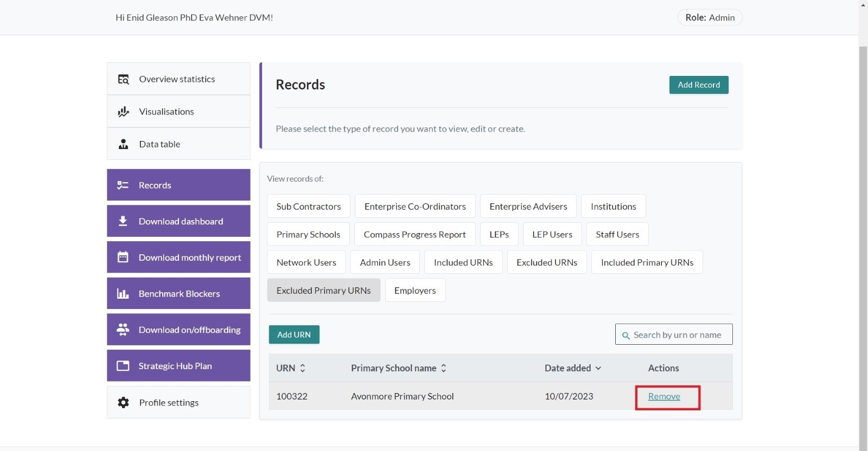Select Records in sidebar
The width and height of the screenshot is (868, 451).
tap(178, 185)
